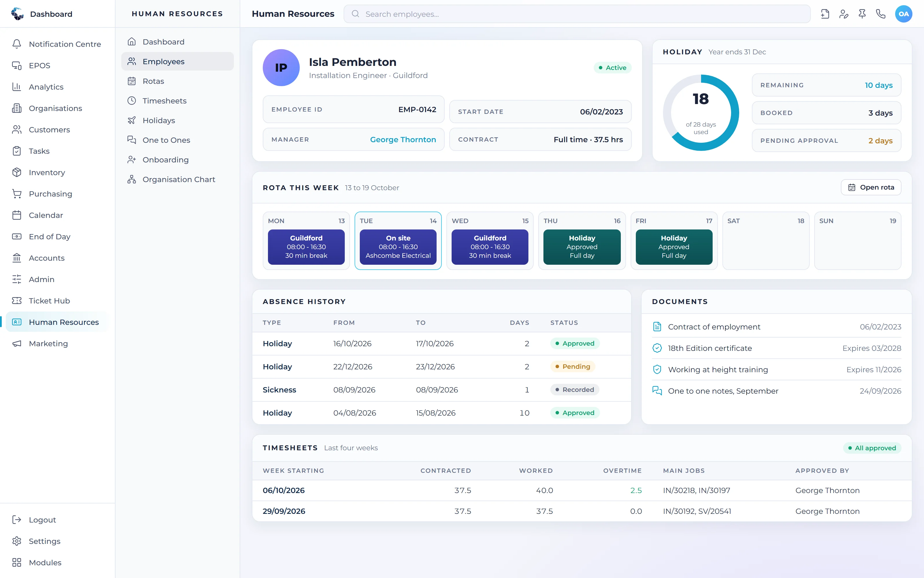Select Monday Guildford shift card
The width and height of the screenshot is (924, 578).
pyautogui.click(x=306, y=247)
